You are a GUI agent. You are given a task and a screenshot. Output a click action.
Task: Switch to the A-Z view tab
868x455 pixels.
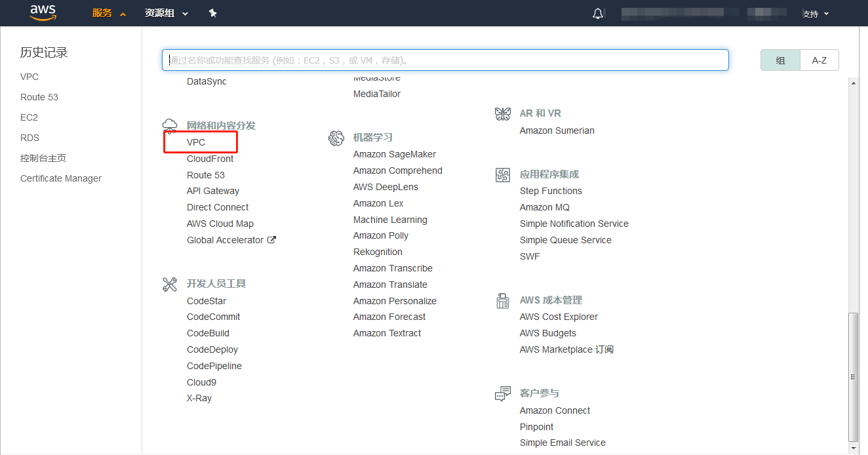[x=819, y=60]
